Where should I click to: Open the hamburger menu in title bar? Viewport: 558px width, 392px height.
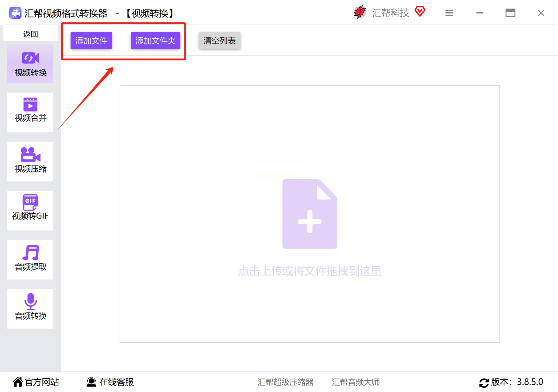point(449,13)
